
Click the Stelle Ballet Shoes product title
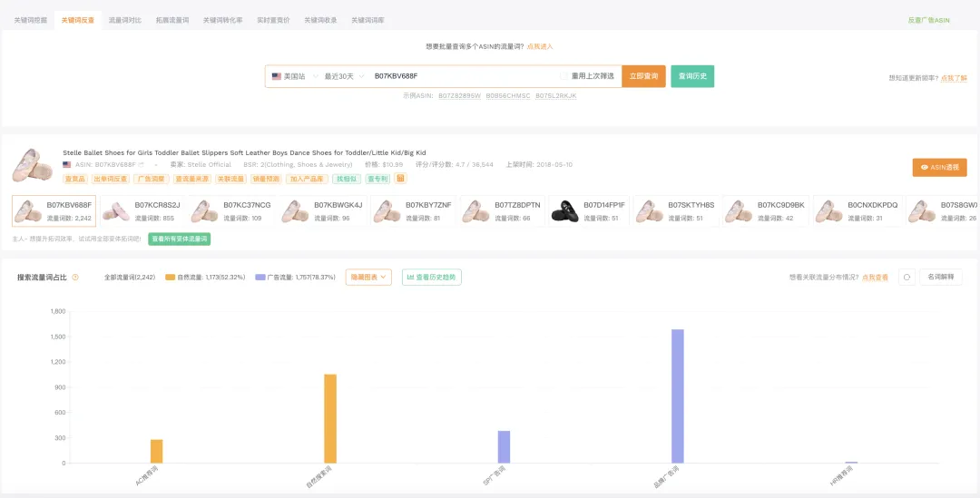pyautogui.click(x=244, y=152)
